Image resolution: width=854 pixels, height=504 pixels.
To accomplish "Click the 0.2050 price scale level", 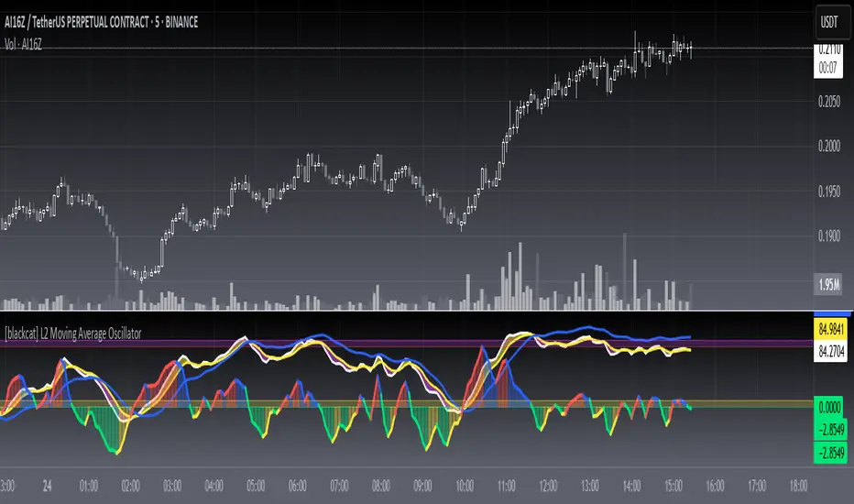I will (x=828, y=102).
